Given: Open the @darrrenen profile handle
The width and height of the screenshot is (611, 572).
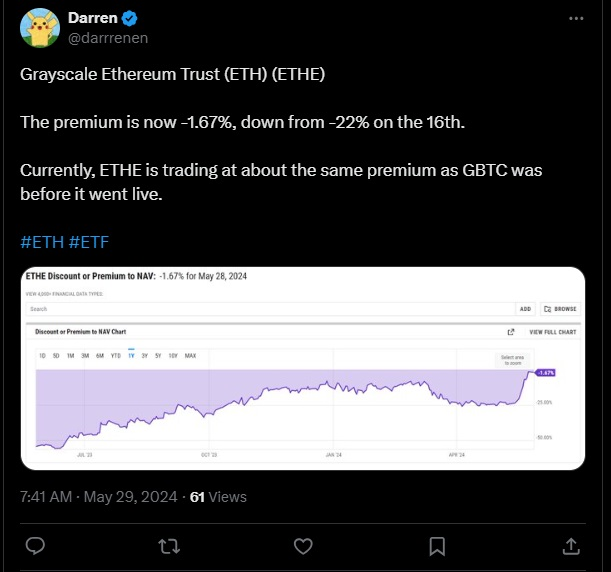Looking at the screenshot, I should tap(108, 38).
